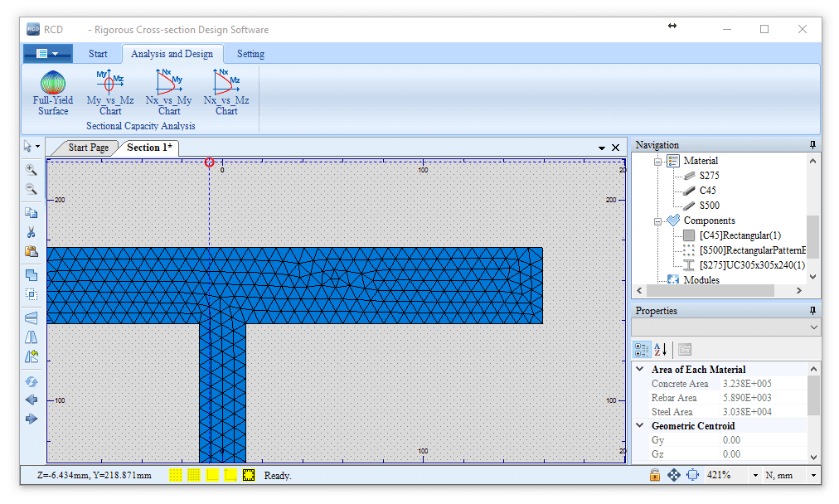
Task: Click the Property Pages button
Action: pos(685,349)
